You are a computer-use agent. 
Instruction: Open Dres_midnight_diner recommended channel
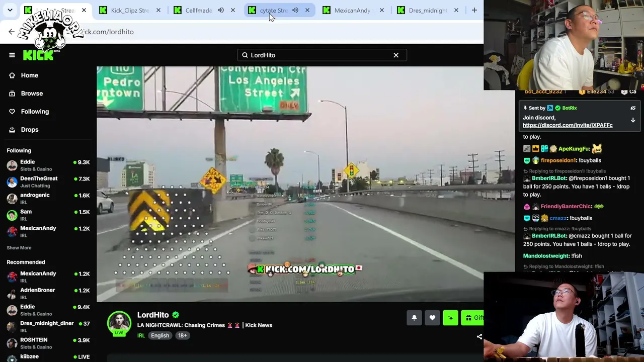[48, 327]
